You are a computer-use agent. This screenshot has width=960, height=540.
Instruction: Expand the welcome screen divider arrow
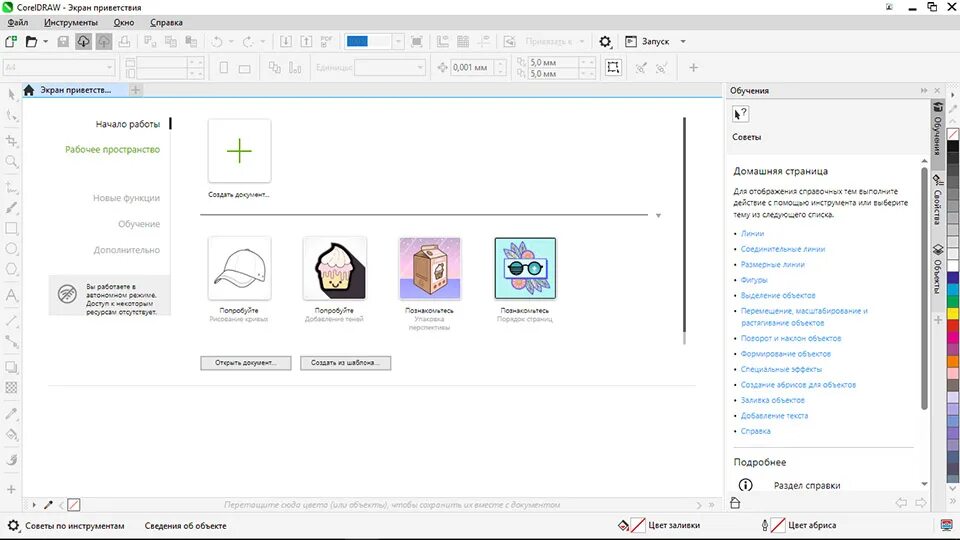pos(658,216)
